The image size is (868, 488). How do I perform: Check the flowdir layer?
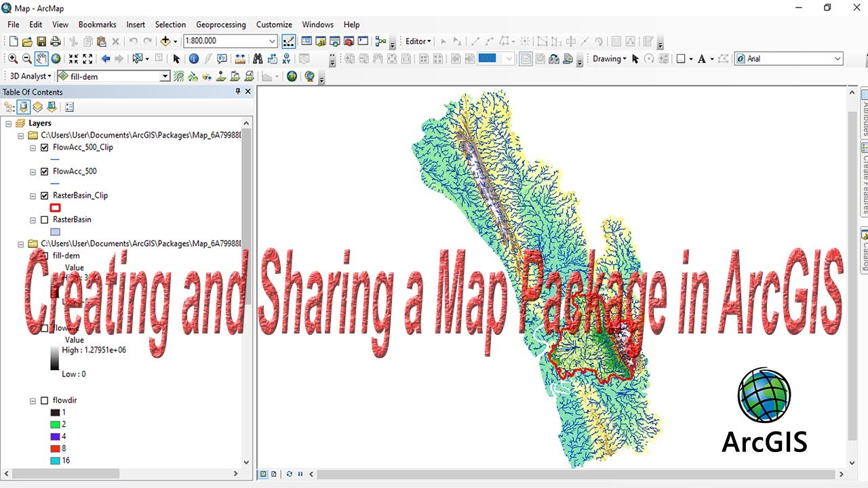tap(45, 401)
